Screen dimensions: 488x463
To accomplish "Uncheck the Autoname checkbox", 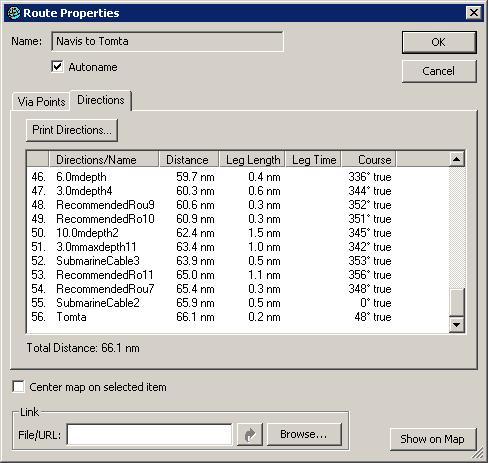I will pos(57,66).
